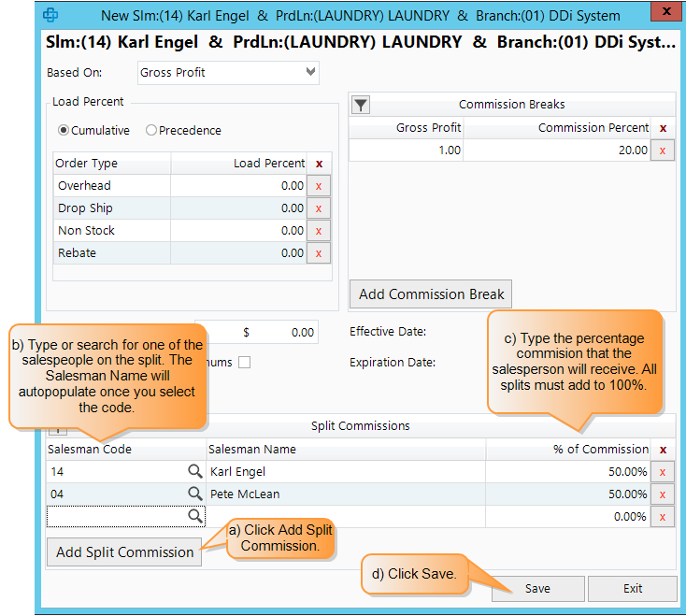Viewport: 686px width, 616px height.
Task: Open search in the empty salesman row
Action: [195, 516]
